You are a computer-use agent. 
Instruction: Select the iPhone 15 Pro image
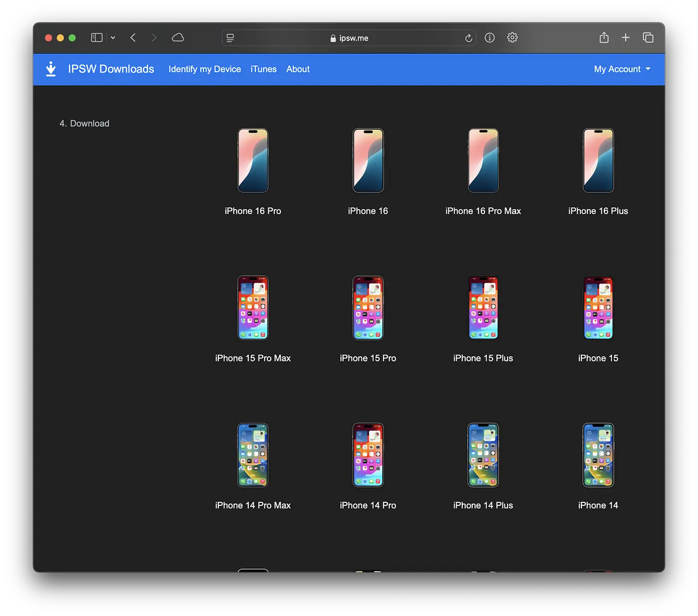click(368, 308)
